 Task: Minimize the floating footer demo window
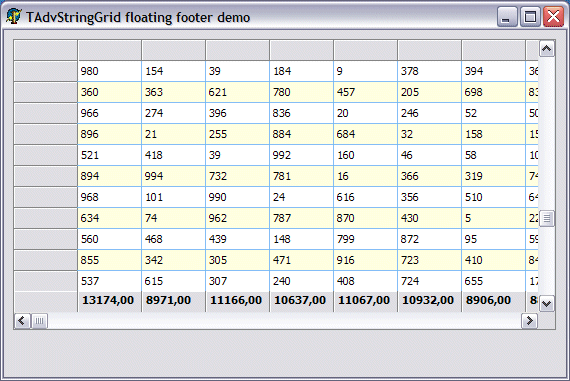tap(507, 17)
